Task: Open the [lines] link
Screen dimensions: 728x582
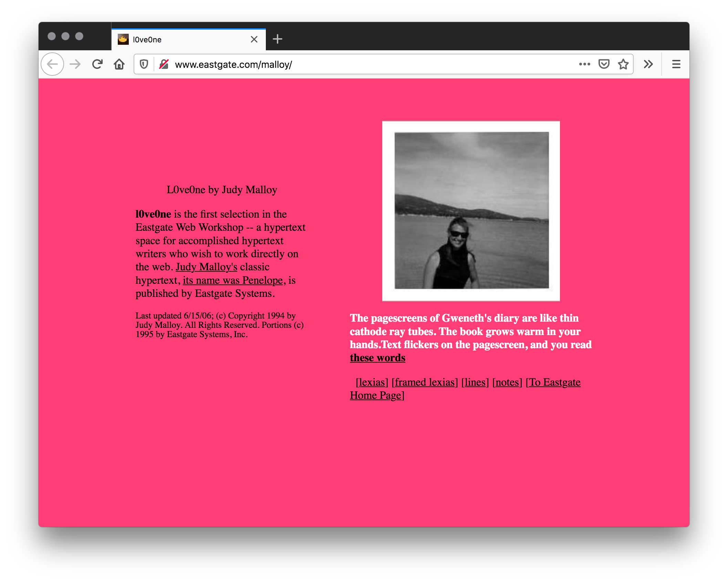Action: (x=475, y=382)
